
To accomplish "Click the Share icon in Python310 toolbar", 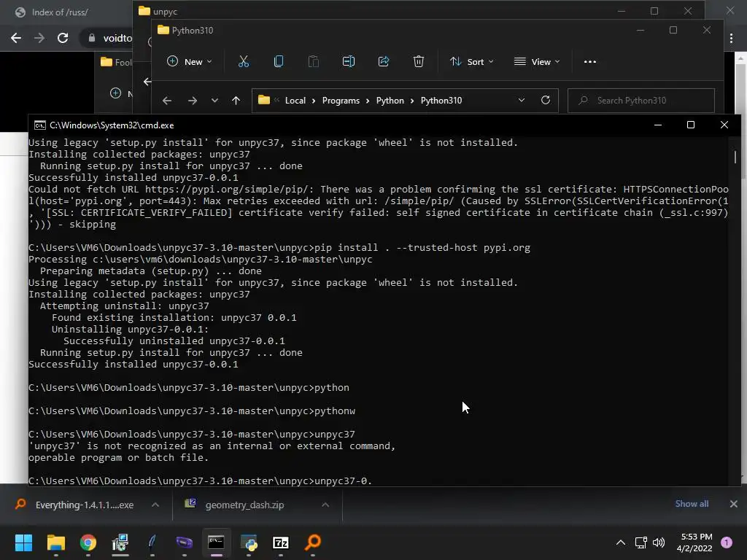I will (384, 61).
